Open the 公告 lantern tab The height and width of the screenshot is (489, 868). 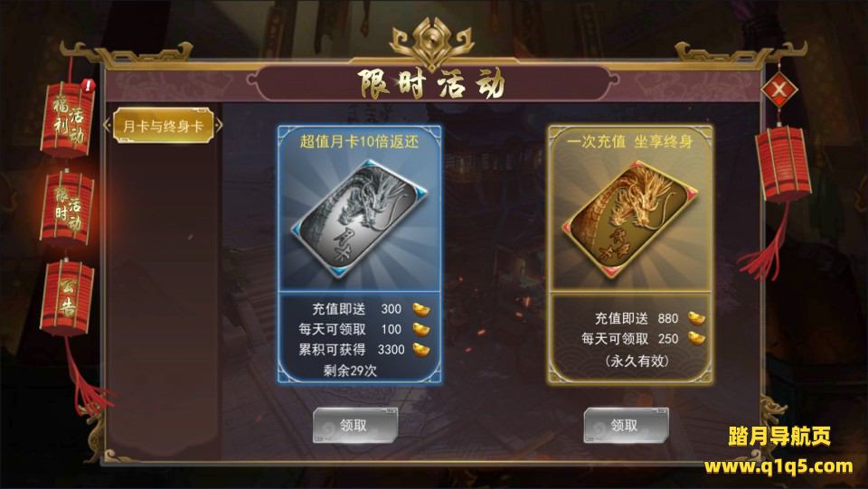tap(67, 298)
